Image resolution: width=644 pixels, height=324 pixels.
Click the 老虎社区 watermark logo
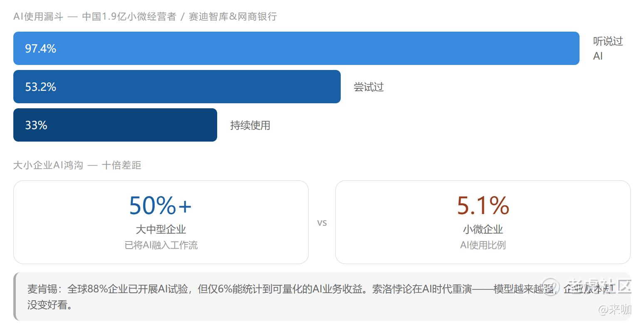pos(588,287)
